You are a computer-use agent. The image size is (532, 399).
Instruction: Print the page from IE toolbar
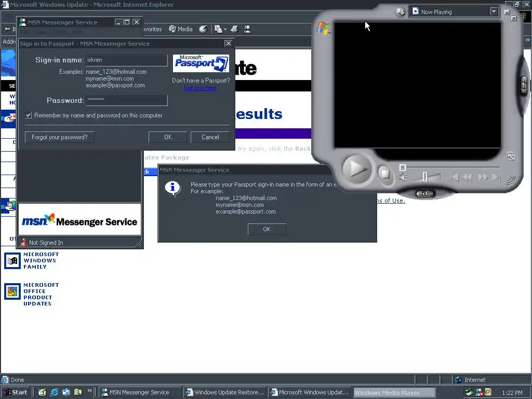[234, 29]
